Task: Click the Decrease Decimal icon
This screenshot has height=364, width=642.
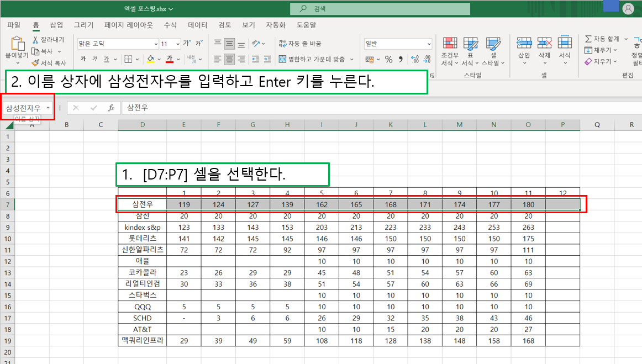Action: pyautogui.click(x=427, y=59)
